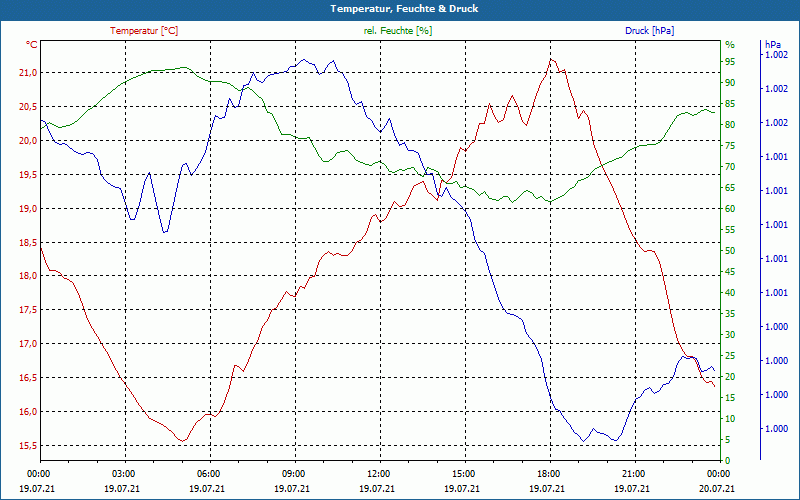Click the '06:00' time axis label
800x500 pixels.
209,473
